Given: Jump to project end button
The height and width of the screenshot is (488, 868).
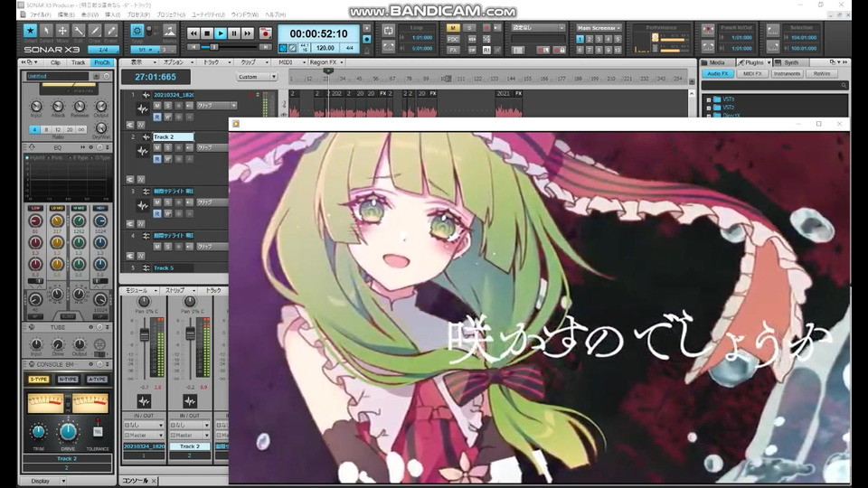Looking at the screenshot, I should point(265,48).
